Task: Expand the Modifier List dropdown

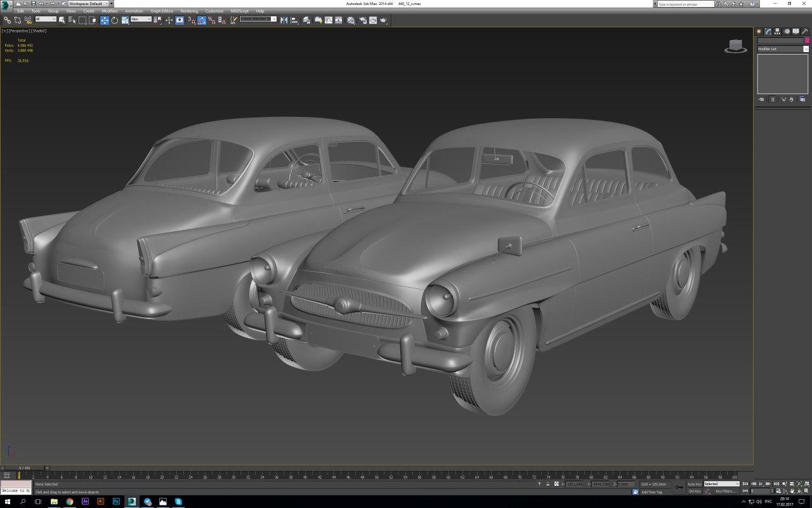Action: [783, 49]
